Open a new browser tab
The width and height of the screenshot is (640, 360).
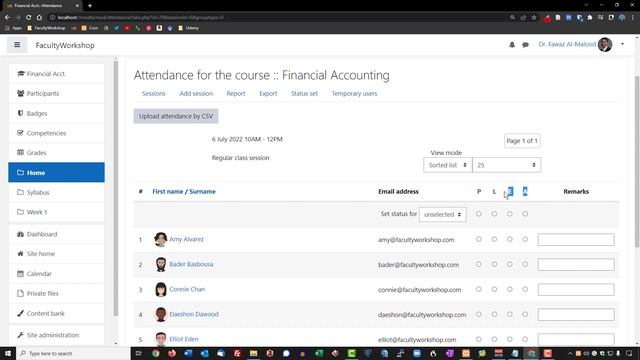pyautogui.click(x=90, y=6)
